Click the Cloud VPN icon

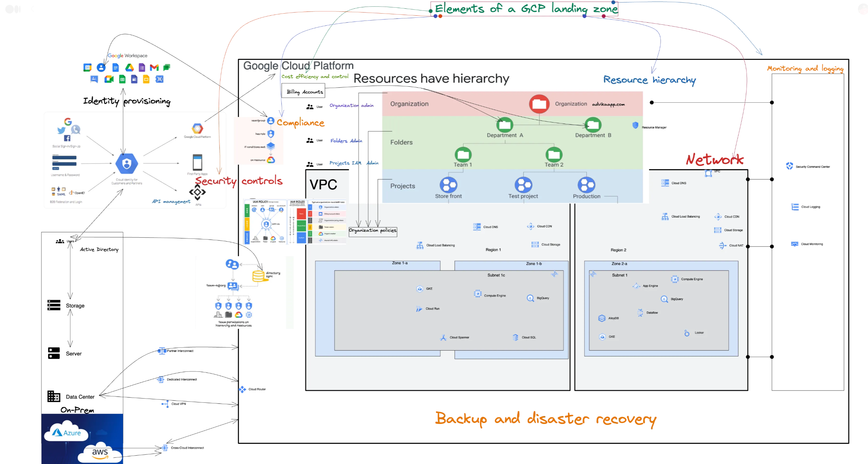(165, 404)
